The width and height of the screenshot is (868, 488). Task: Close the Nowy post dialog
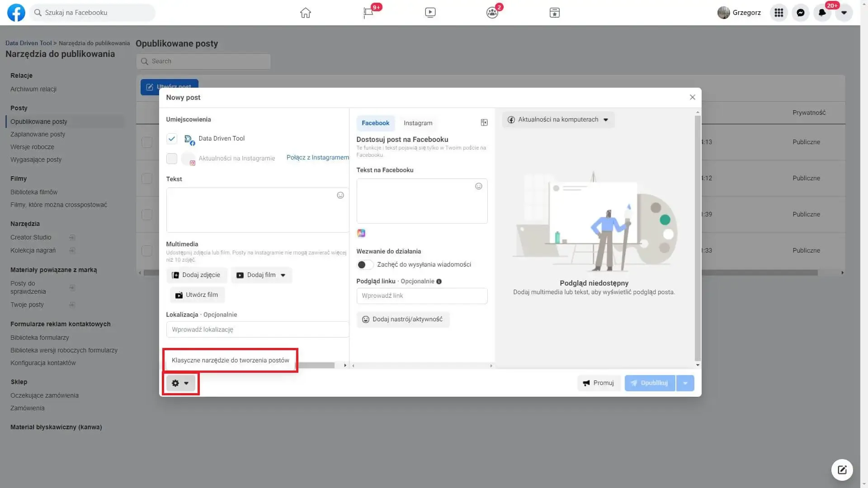point(692,97)
